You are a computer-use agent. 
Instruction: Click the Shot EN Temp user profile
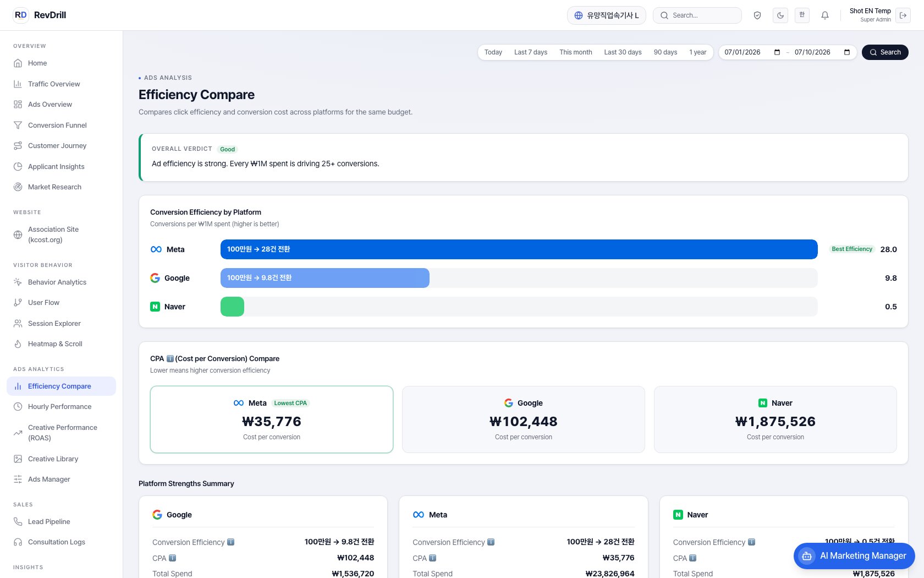(x=870, y=15)
